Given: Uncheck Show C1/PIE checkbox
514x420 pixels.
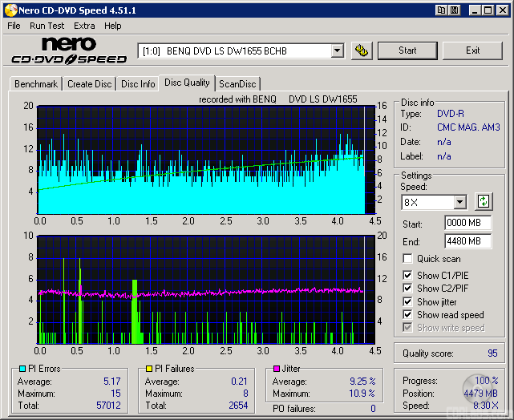Looking at the screenshot, I should click(407, 276).
